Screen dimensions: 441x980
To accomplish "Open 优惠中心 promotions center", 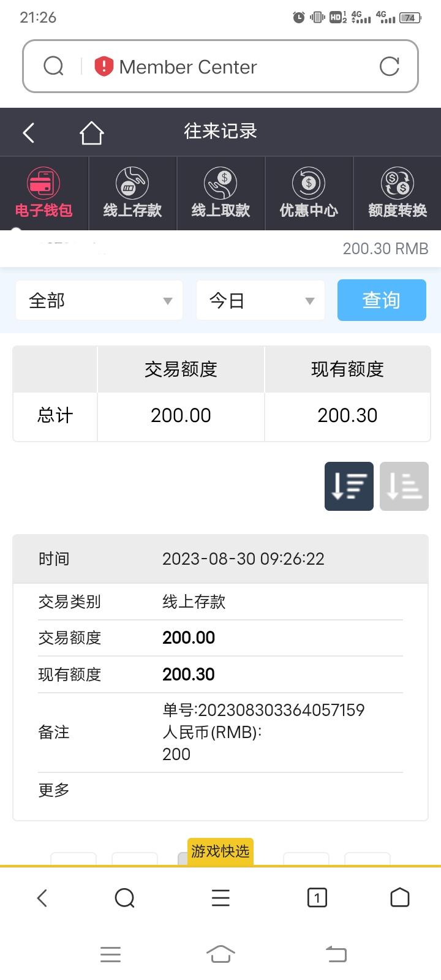I will coord(309,193).
